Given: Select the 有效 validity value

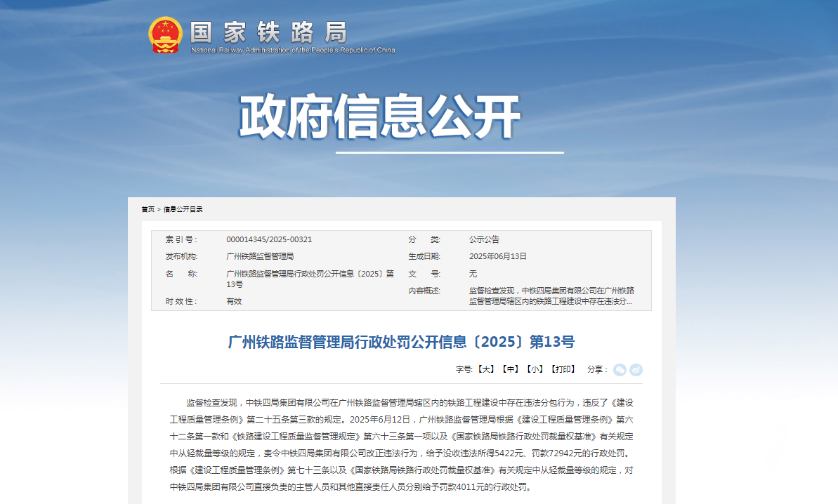Looking at the screenshot, I should [234, 301].
